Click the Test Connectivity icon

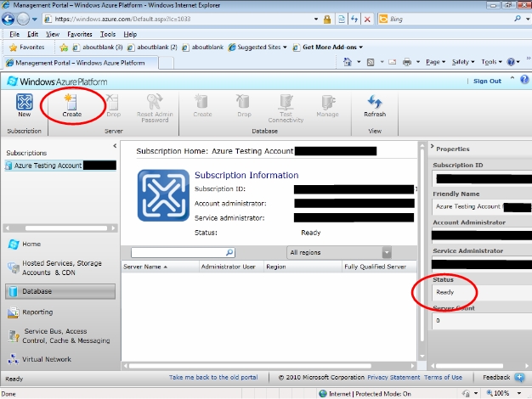pos(286,102)
